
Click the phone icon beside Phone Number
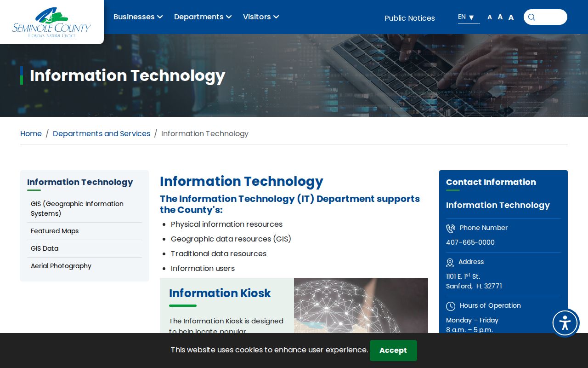pos(450,228)
